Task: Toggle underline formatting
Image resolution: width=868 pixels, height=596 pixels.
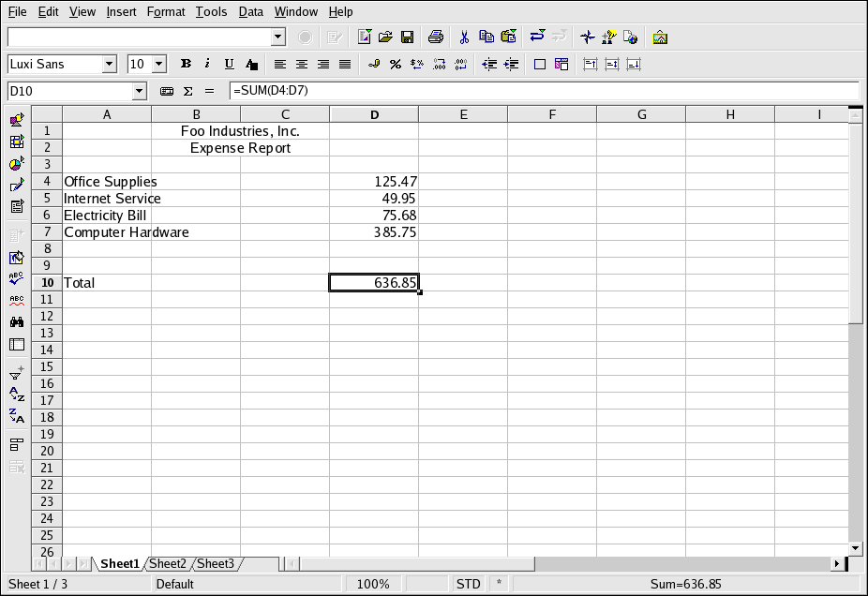Action: (229, 65)
